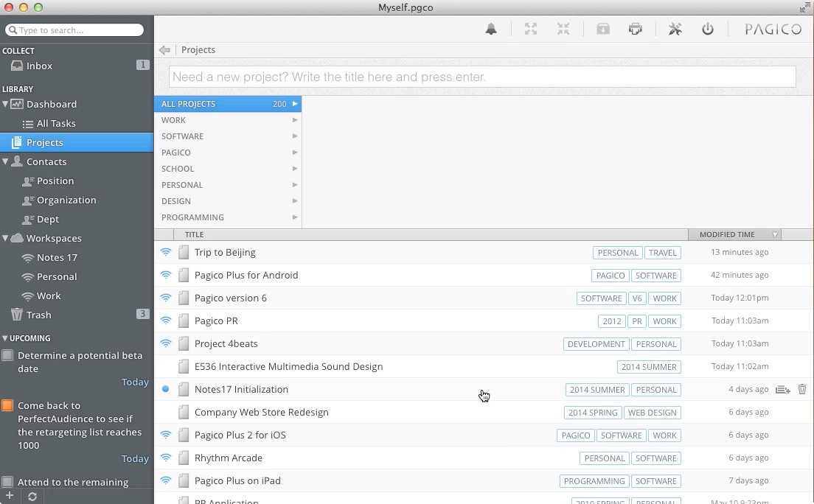This screenshot has height=504, width=814.
Task: Click the search field
Action: click(x=74, y=30)
